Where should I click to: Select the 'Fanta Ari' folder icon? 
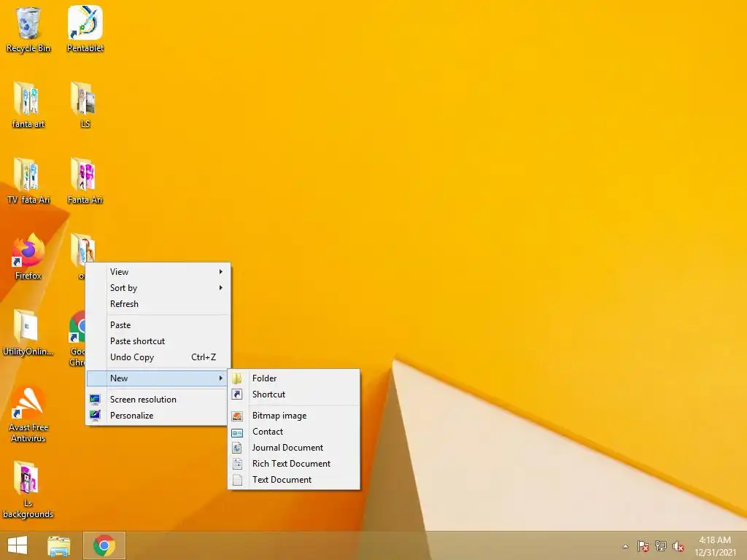(x=85, y=181)
